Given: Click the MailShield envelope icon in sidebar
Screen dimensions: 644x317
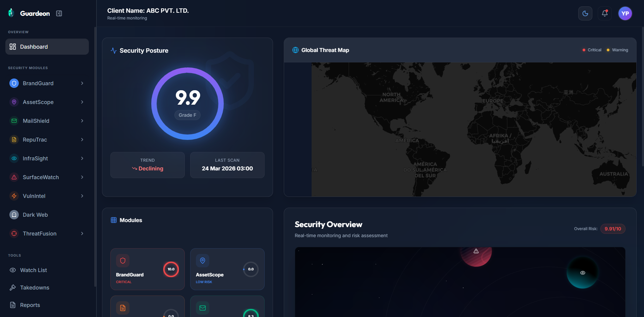Looking at the screenshot, I should point(14,121).
